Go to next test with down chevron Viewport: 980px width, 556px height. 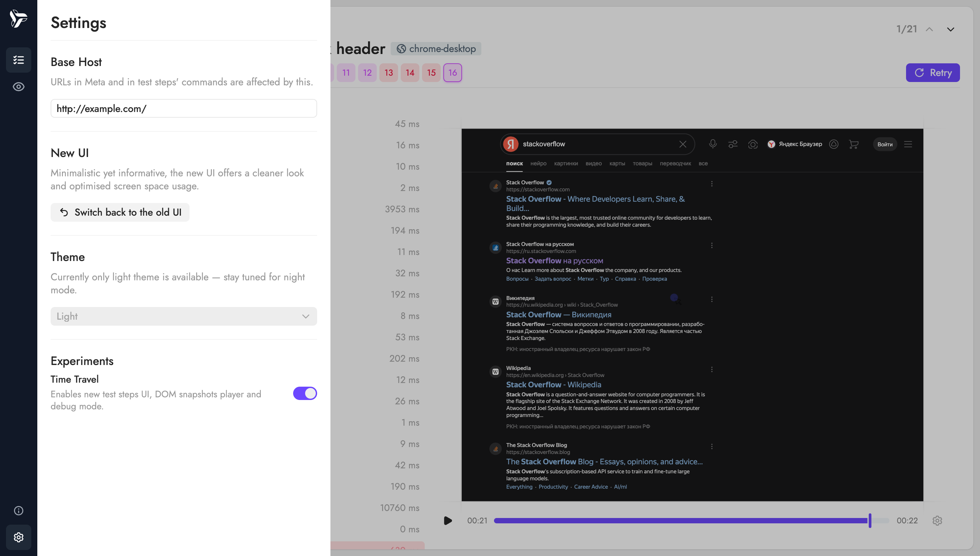951,29
